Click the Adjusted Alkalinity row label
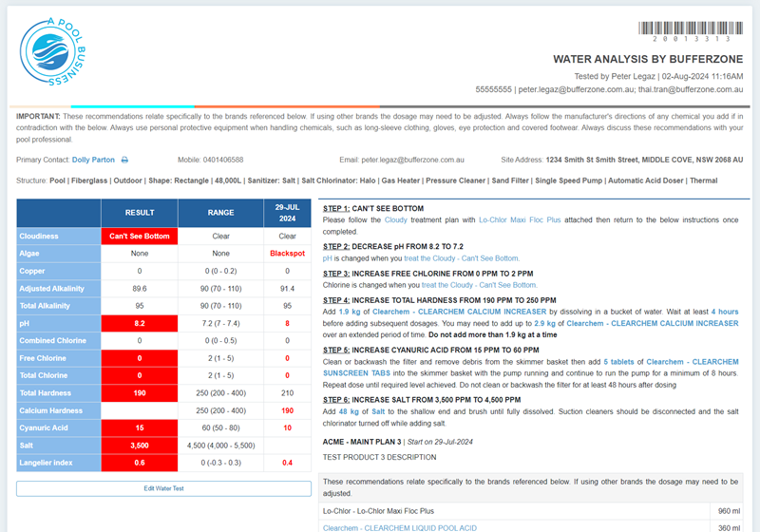This screenshot has width=760, height=532. click(x=59, y=289)
